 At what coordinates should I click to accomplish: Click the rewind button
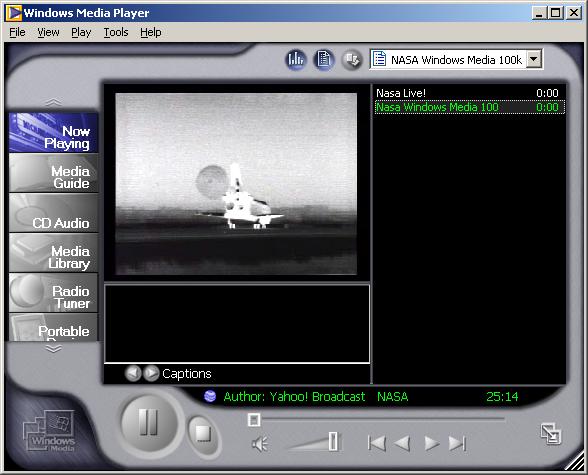tap(402, 443)
